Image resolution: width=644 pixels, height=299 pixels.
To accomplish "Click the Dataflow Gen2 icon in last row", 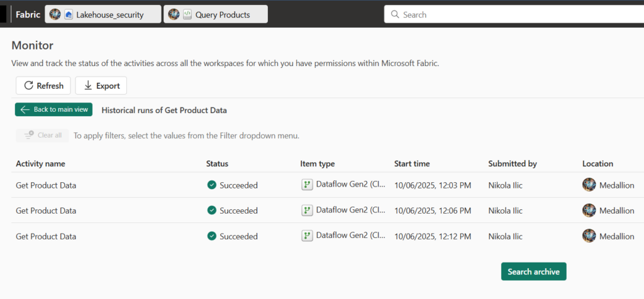I will [307, 236].
